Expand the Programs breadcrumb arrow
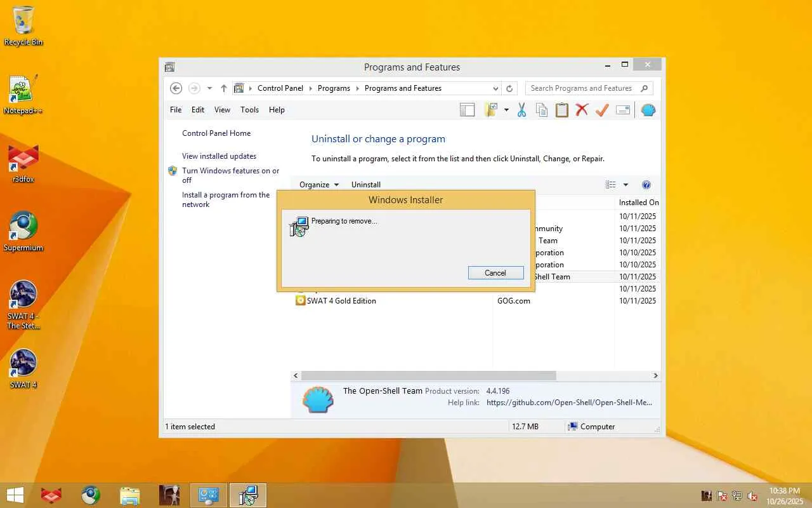812x508 pixels. click(x=357, y=88)
